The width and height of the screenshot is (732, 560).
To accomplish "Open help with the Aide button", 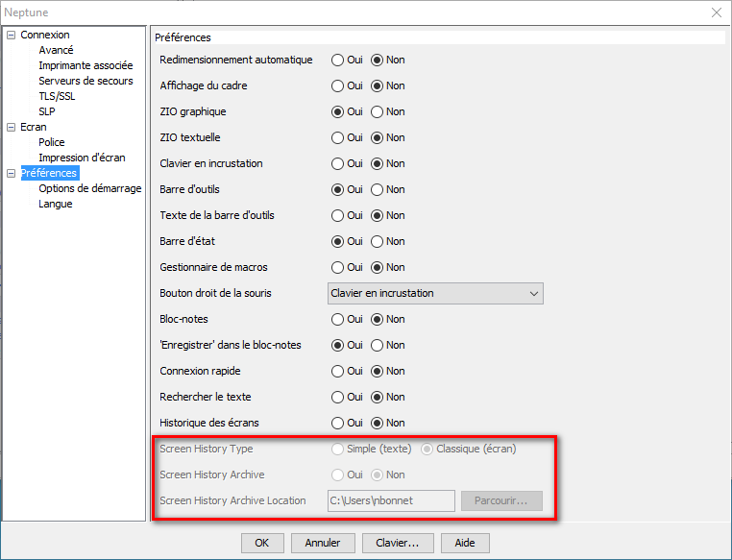I will [465, 544].
